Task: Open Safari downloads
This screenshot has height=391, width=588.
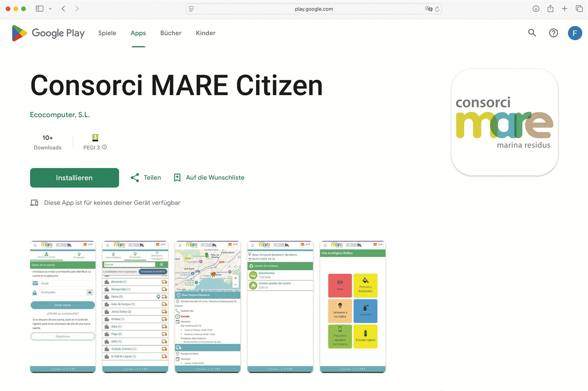Action: pyautogui.click(x=536, y=9)
